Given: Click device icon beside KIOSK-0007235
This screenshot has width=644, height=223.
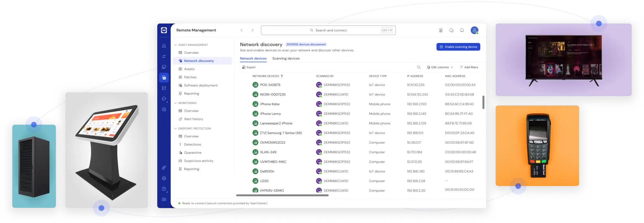Looking at the screenshot, I should click(x=255, y=94).
